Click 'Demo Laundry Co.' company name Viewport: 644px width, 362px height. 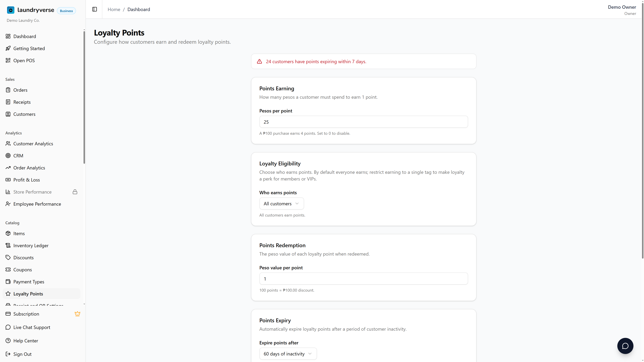pos(23,20)
